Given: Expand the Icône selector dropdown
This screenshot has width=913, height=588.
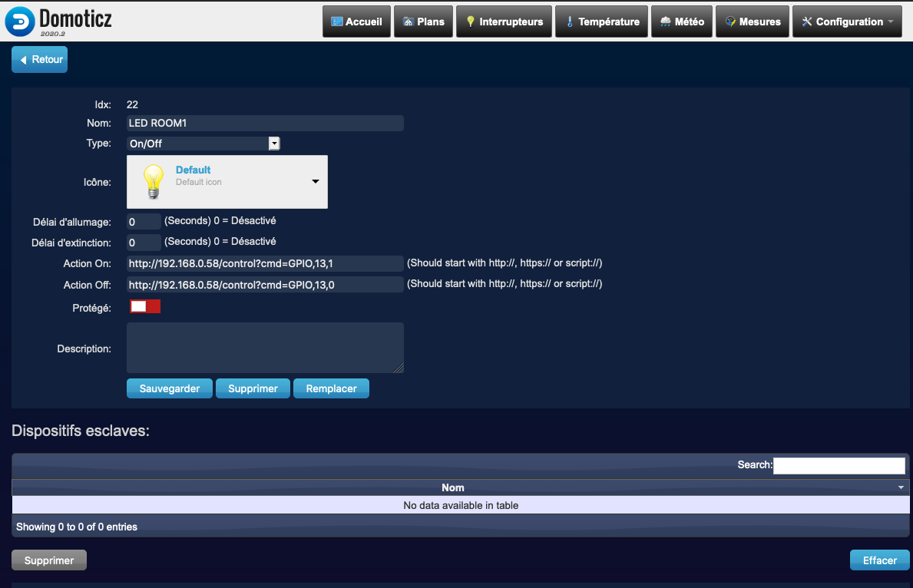Looking at the screenshot, I should 315,182.
